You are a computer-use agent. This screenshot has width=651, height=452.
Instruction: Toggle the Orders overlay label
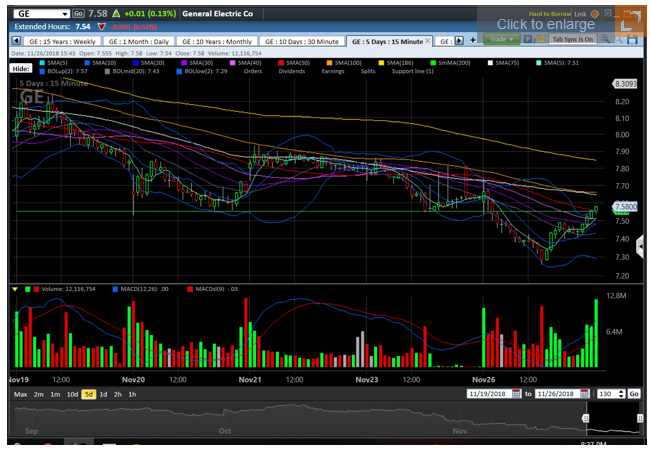[253, 71]
